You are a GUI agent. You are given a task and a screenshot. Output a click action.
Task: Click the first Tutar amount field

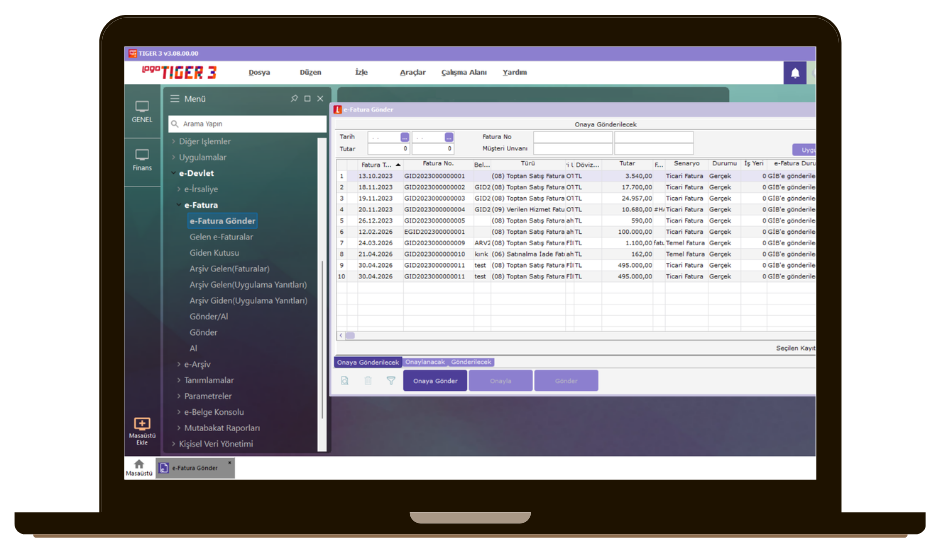tap(388, 149)
